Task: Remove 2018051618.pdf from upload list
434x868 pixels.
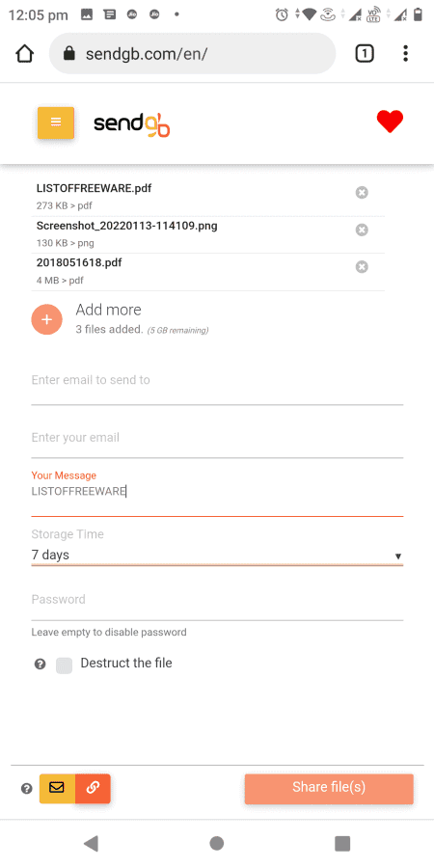Action: pos(362,267)
